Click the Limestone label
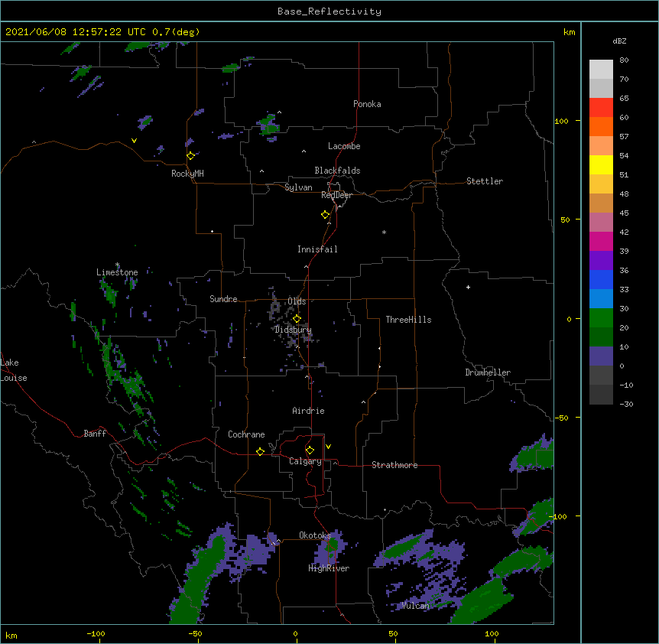This screenshot has width=659, height=644. 117,272
